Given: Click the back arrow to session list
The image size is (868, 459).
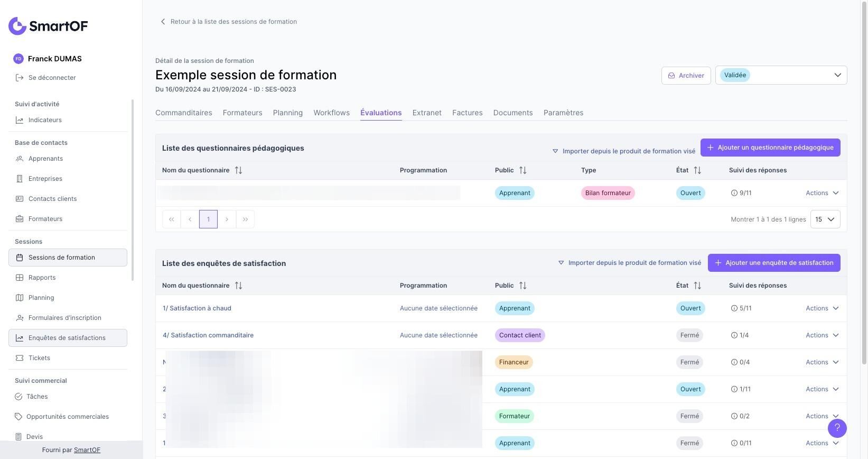Looking at the screenshot, I should point(163,22).
